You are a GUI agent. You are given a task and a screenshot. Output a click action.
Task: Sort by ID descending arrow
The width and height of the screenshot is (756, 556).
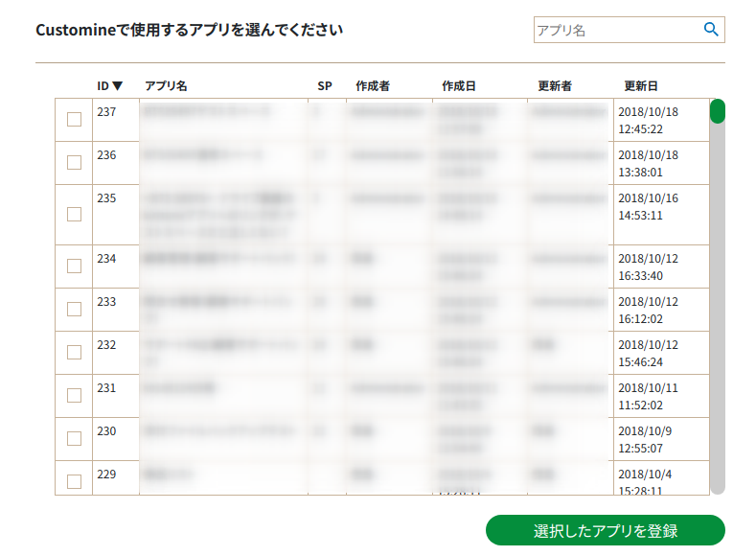click(117, 86)
